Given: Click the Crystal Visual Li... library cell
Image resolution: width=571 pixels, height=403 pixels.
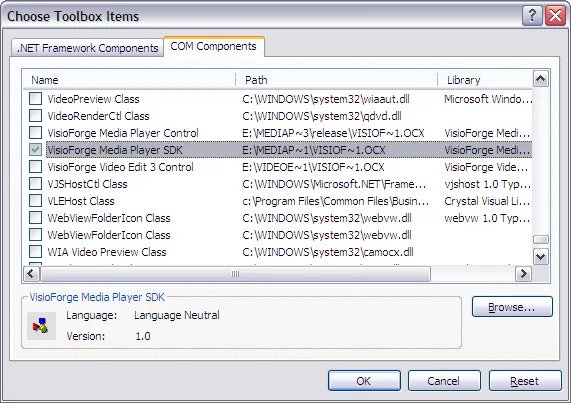Looking at the screenshot, I should (x=487, y=201).
